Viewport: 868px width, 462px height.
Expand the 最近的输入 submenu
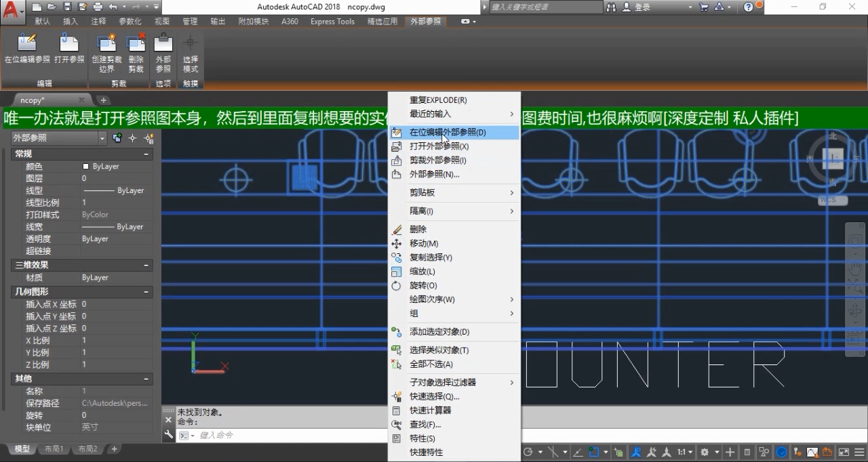(x=454, y=114)
